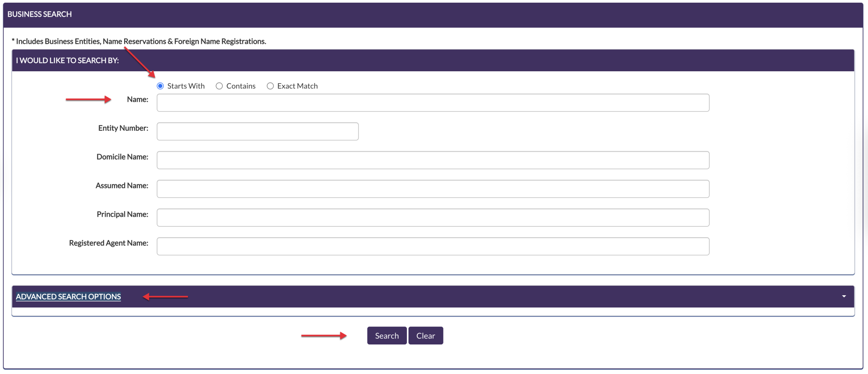Click the Assumed Name text box
868x374 pixels.
click(x=433, y=189)
